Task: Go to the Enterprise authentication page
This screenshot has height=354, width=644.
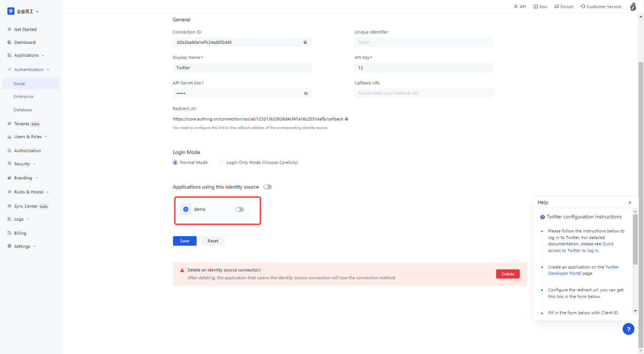Action: (24, 97)
